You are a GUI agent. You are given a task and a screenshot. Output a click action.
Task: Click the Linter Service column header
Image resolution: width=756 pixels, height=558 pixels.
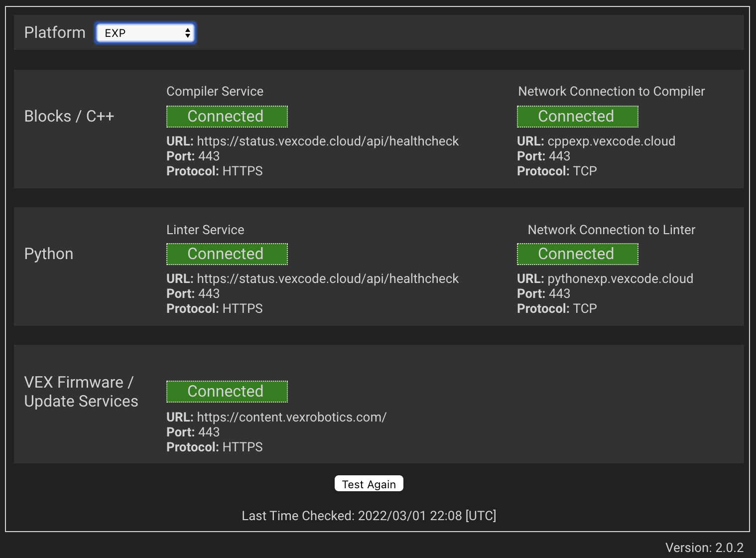tap(205, 230)
